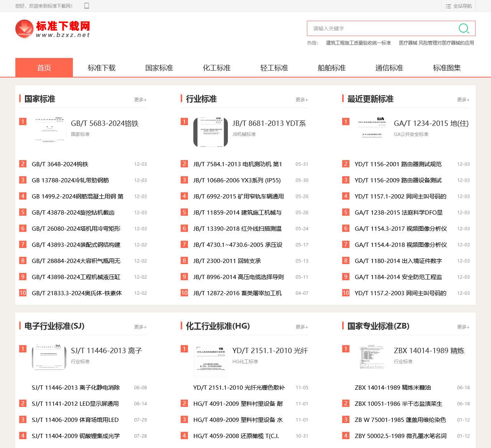The image size is (491, 448).
Task: Click the search magnifier icon
Action: point(464,28)
